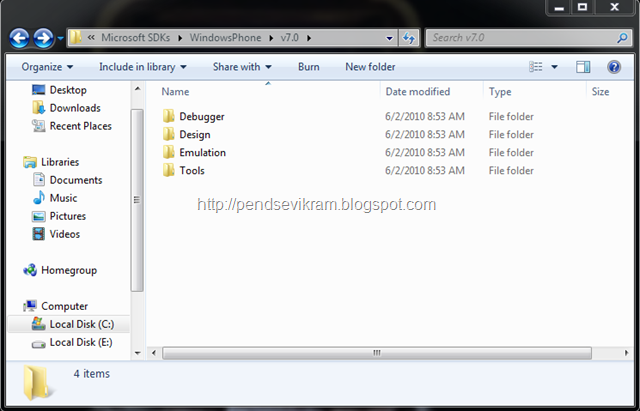Expand arrow after v7.0 breadcrumb
Image resolution: width=640 pixels, height=411 pixels.
pos(309,38)
